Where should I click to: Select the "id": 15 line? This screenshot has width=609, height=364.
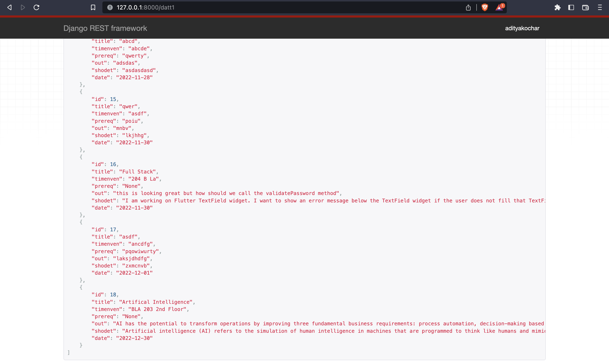(105, 99)
